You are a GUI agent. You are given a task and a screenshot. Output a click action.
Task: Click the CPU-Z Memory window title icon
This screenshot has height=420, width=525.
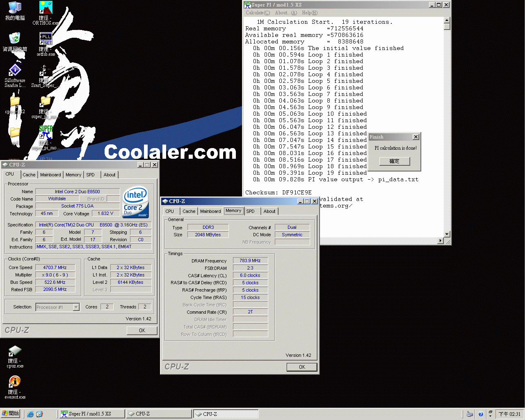[x=165, y=201]
